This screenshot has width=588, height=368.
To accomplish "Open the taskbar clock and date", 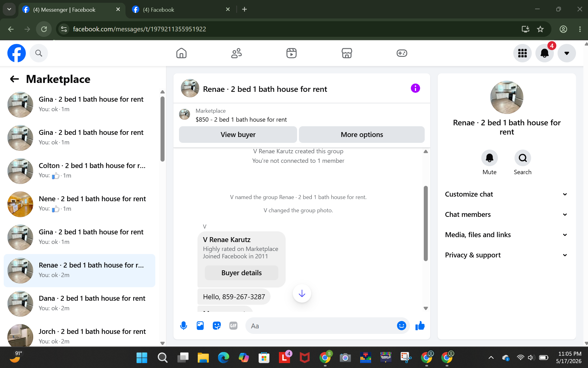I will pyautogui.click(x=569, y=358).
